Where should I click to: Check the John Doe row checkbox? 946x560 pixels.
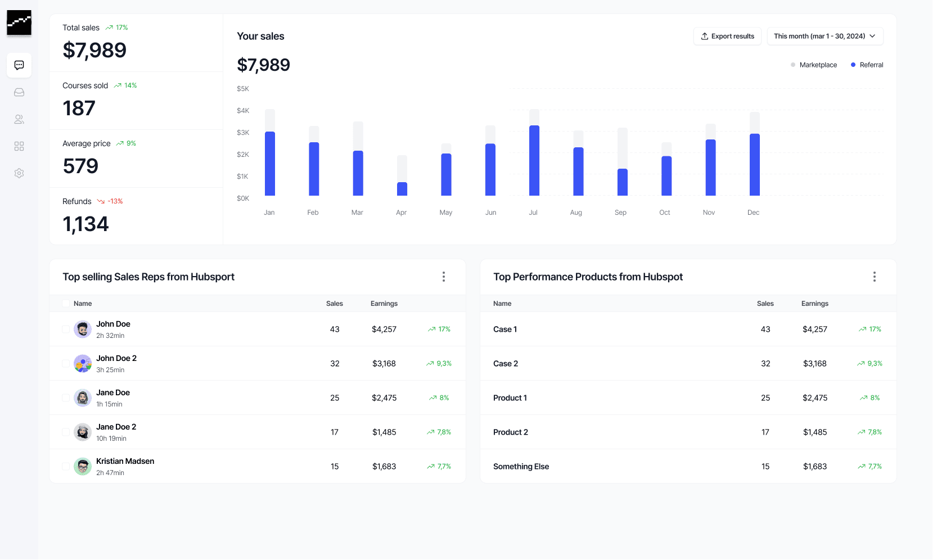(66, 329)
